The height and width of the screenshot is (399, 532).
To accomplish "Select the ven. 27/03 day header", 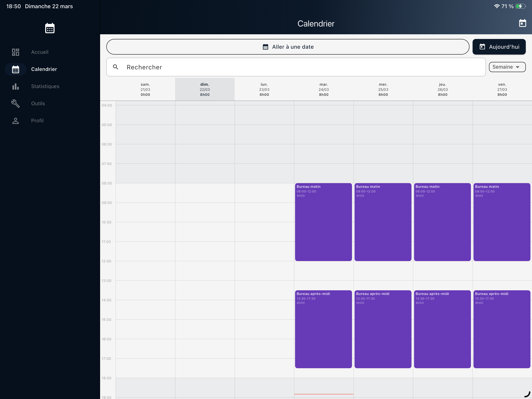I will [x=502, y=89].
